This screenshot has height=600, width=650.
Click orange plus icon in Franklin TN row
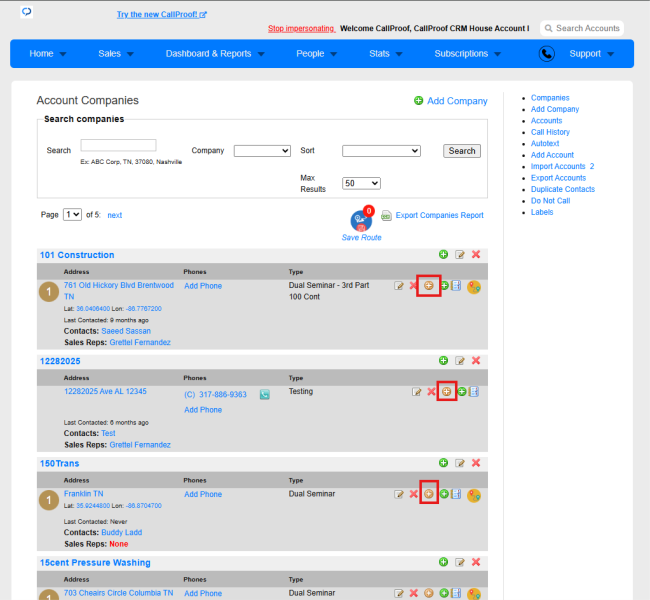click(x=429, y=493)
